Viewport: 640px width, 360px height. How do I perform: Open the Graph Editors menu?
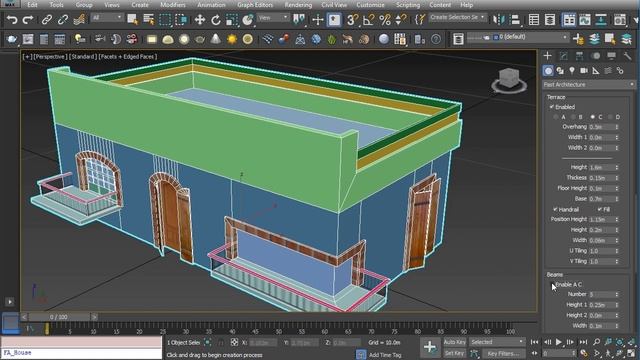255,5
